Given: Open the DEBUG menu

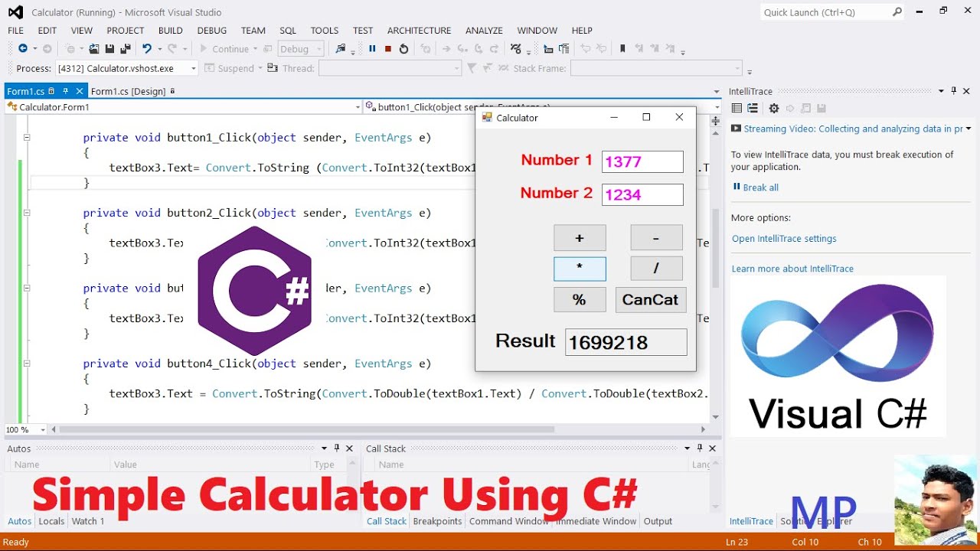Looking at the screenshot, I should point(212,31).
